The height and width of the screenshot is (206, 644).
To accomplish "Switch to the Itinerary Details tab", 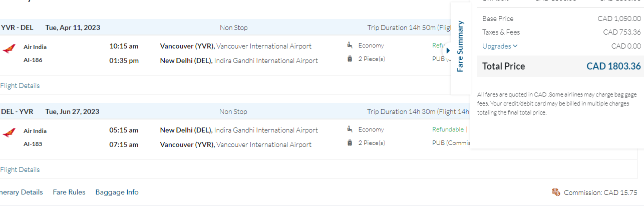I will pyautogui.click(x=21, y=192).
